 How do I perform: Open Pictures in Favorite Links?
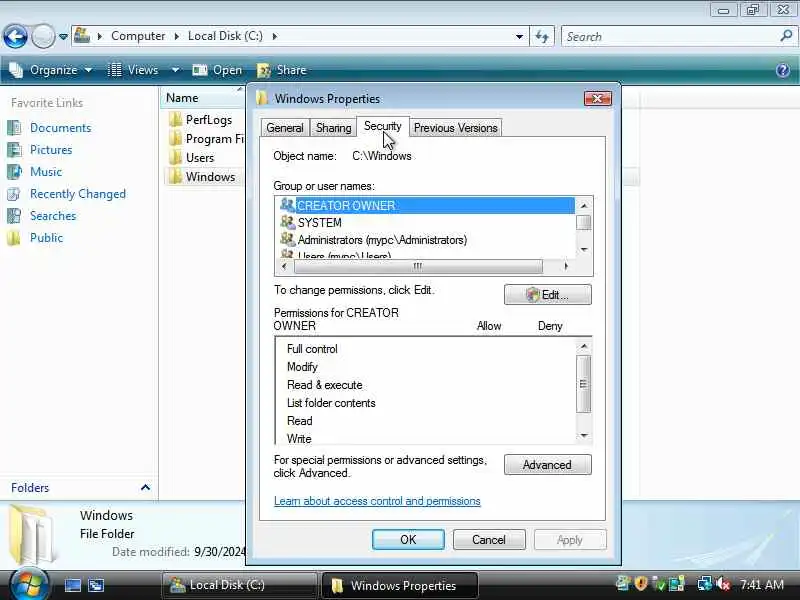(x=51, y=150)
